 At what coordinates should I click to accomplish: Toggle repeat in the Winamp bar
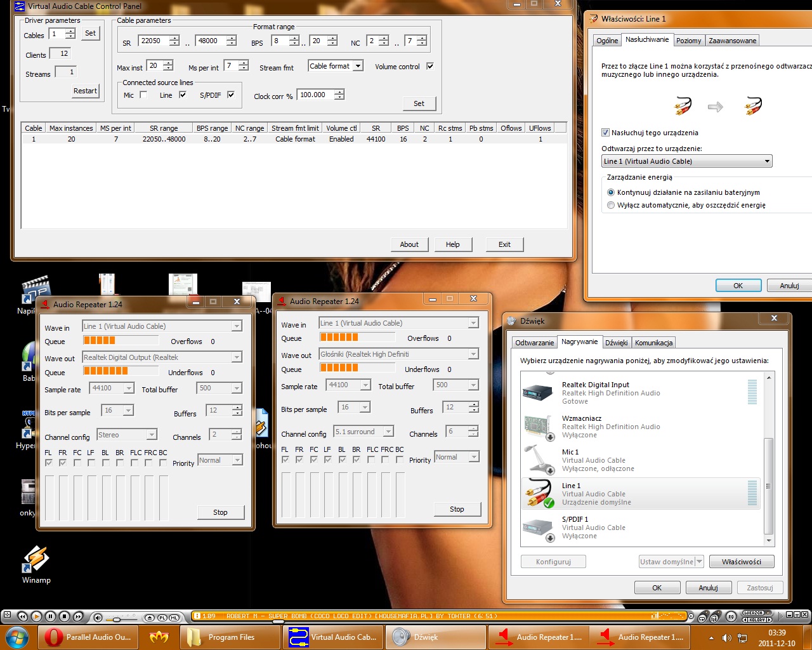coord(702,617)
